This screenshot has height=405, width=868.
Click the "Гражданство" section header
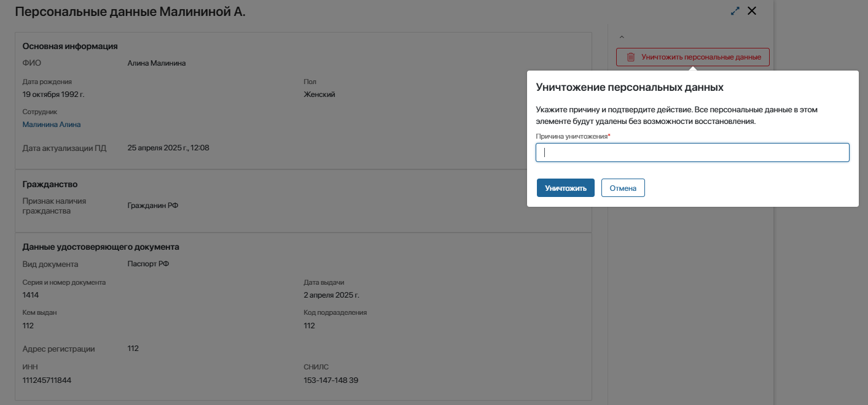pyautogui.click(x=50, y=184)
